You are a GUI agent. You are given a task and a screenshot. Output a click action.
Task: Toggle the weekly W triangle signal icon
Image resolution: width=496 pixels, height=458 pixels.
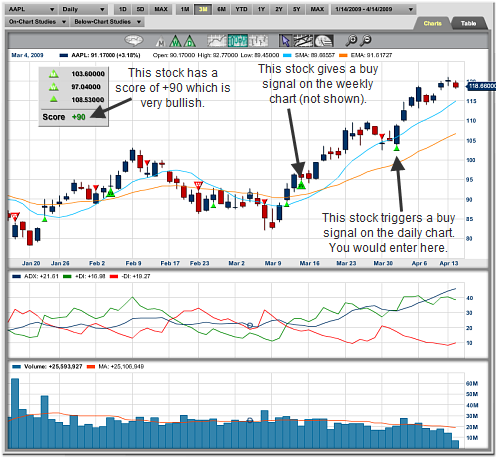click(175, 41)
